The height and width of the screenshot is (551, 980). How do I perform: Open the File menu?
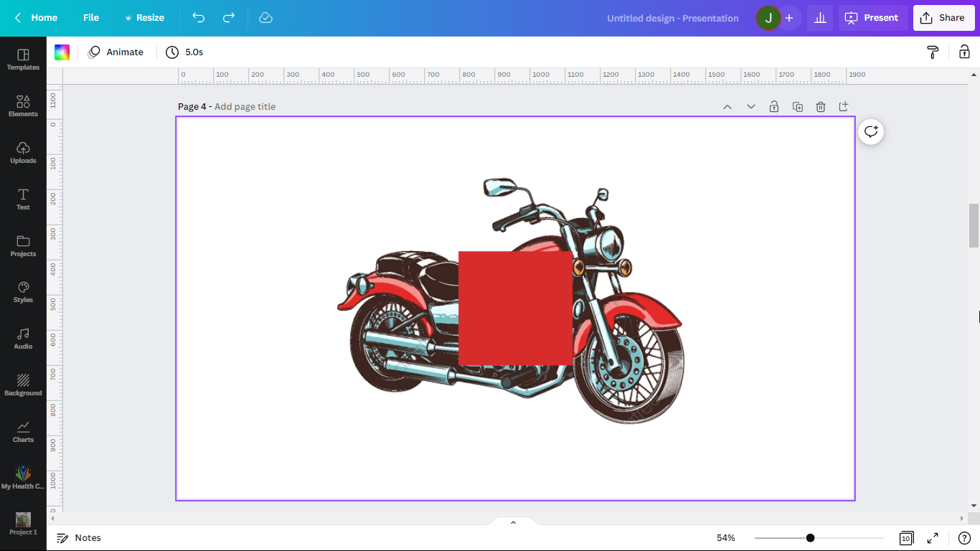(90, 17)
